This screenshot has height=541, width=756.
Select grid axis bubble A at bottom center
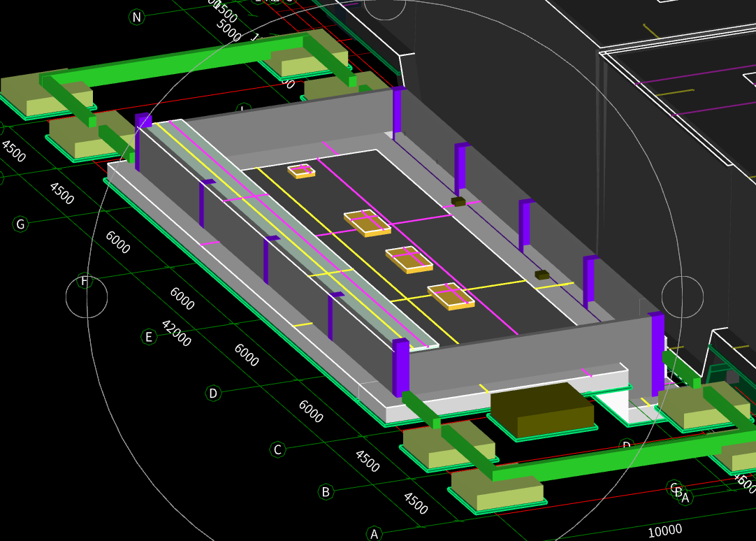374,534
